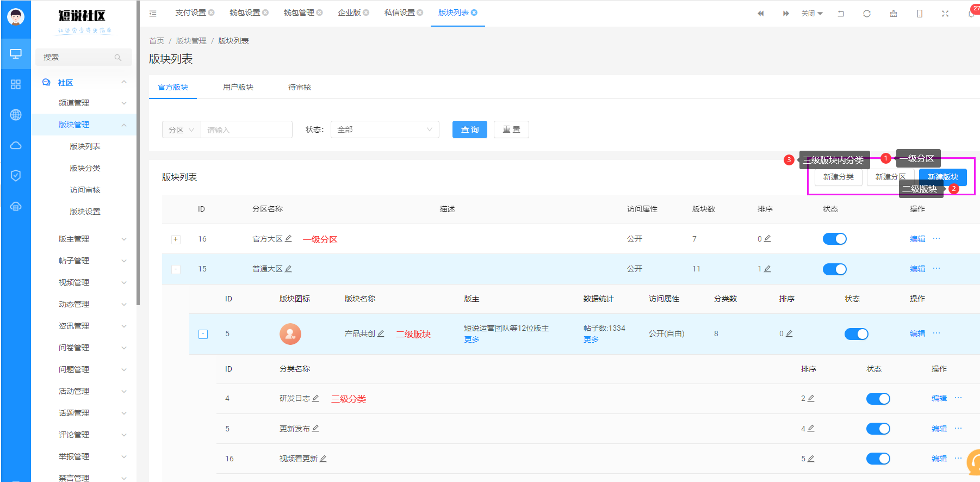Close the 企业版 tab with its x icon
The height and width of the screenshot is (482, 980).
coord(366,13)
